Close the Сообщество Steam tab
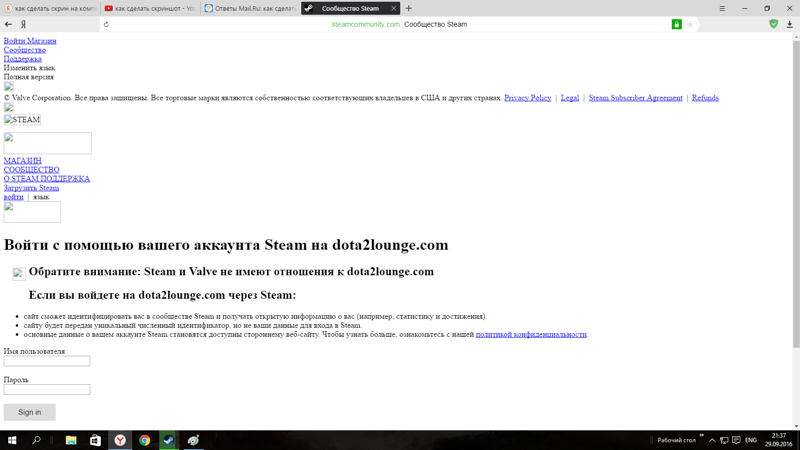800x450 pixels. [393, 8]
